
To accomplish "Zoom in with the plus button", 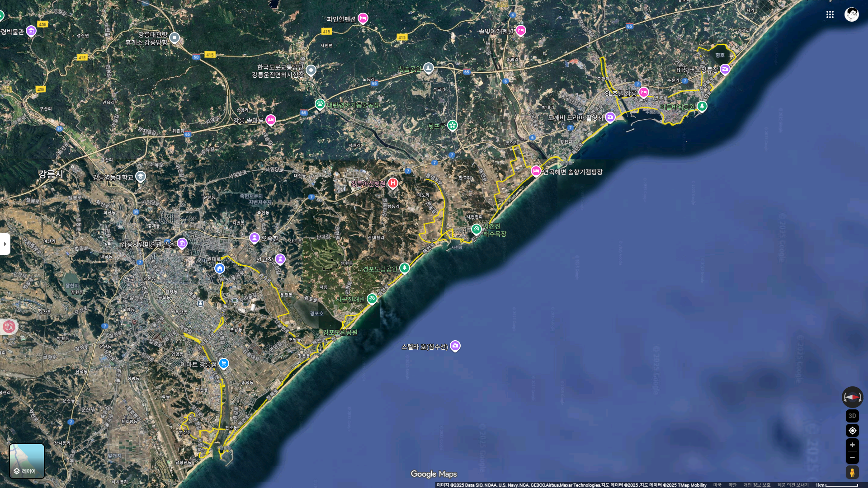I will [852, 445].
